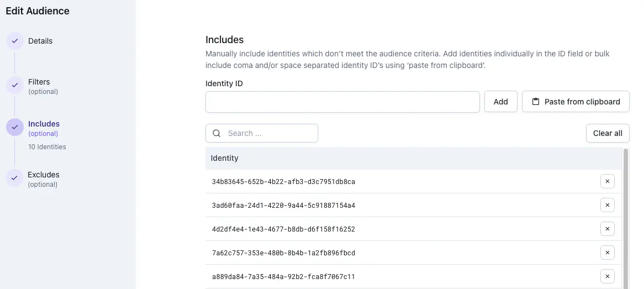This screenshot has height=289, width=644.
Task: Click the Identity ID field label
Action: (224, 83)
